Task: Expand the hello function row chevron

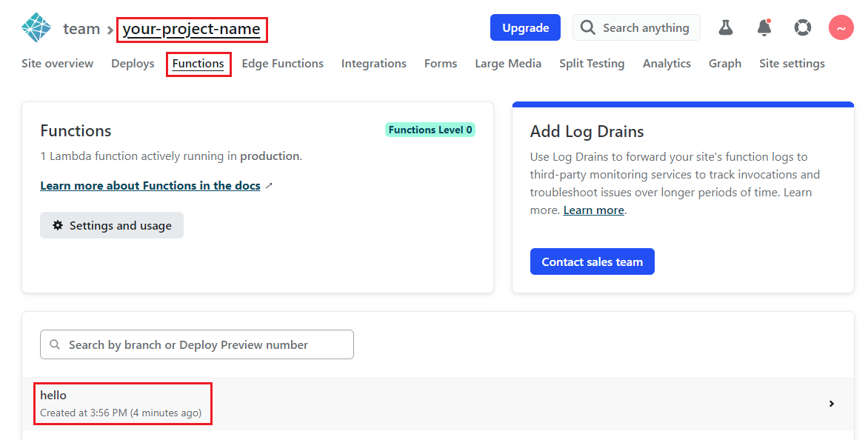Action: point(831,404)
